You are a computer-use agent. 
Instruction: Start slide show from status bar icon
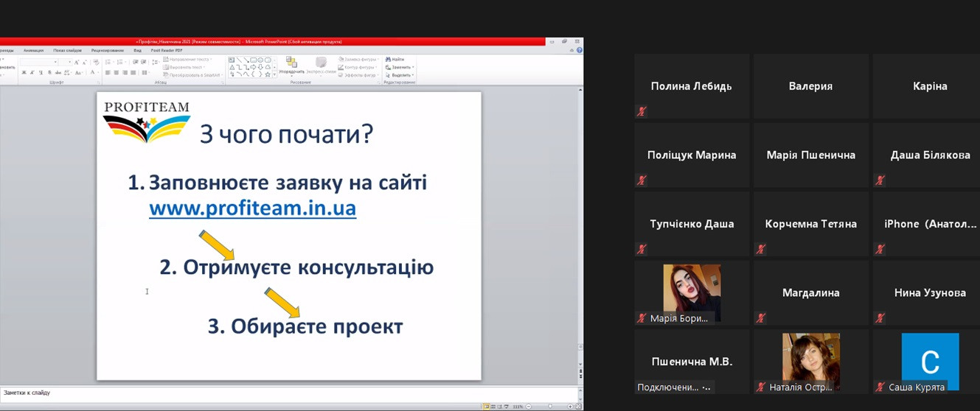click(506, 407)
